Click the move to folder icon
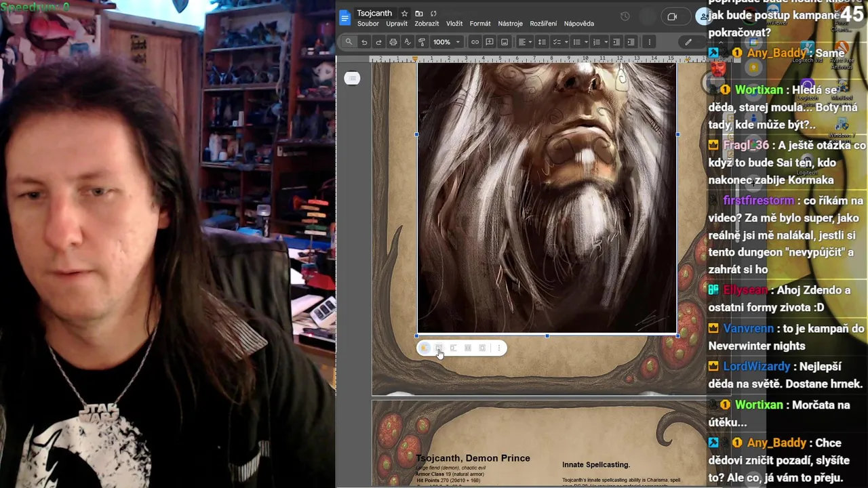868x488 pixels. pyautogui.click(x=419, y=14)
